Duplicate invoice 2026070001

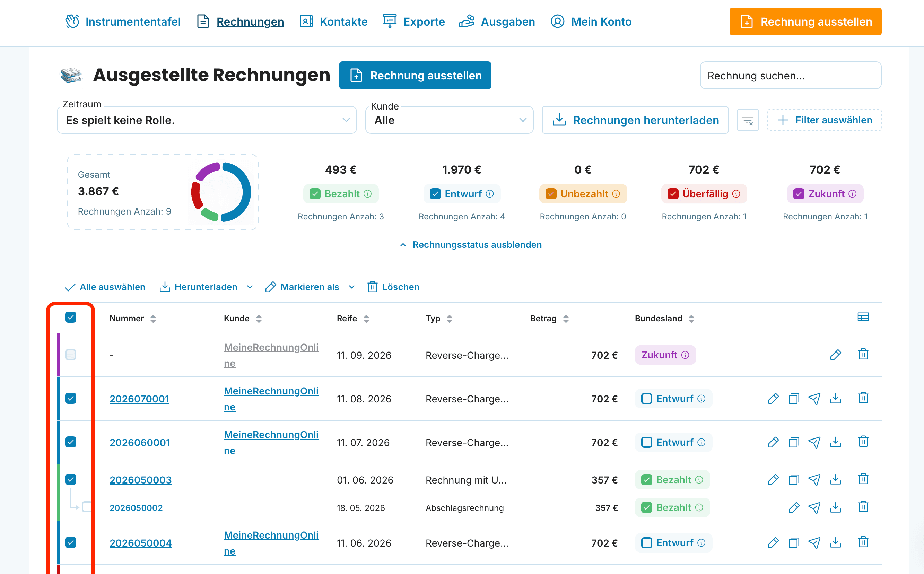[794, 399]
